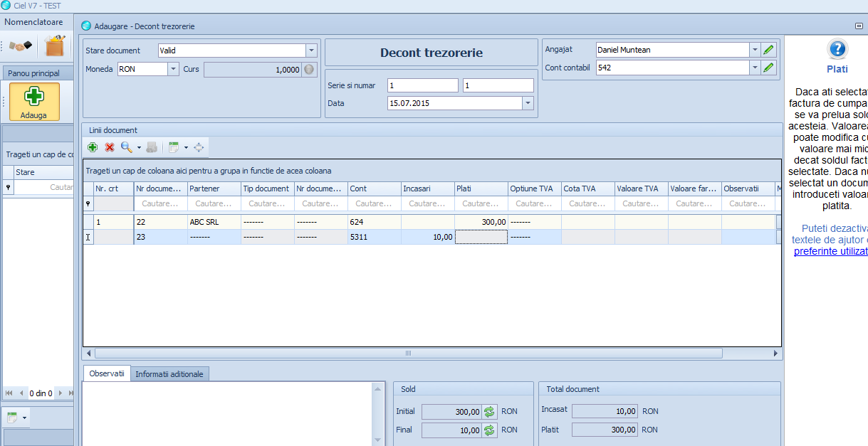Sort by the Plati column header
This screenshot has height=446, width=868.
click(x=481, y=189)
